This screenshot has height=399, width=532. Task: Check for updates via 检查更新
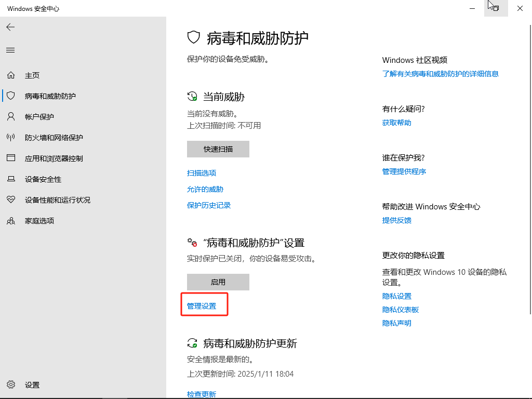pyautogui.click(x=201, y=394)
